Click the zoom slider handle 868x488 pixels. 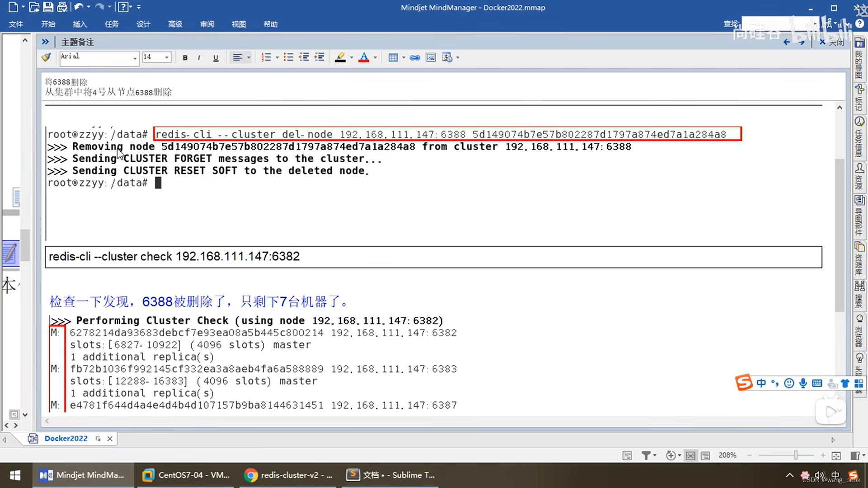coord(796,455)
